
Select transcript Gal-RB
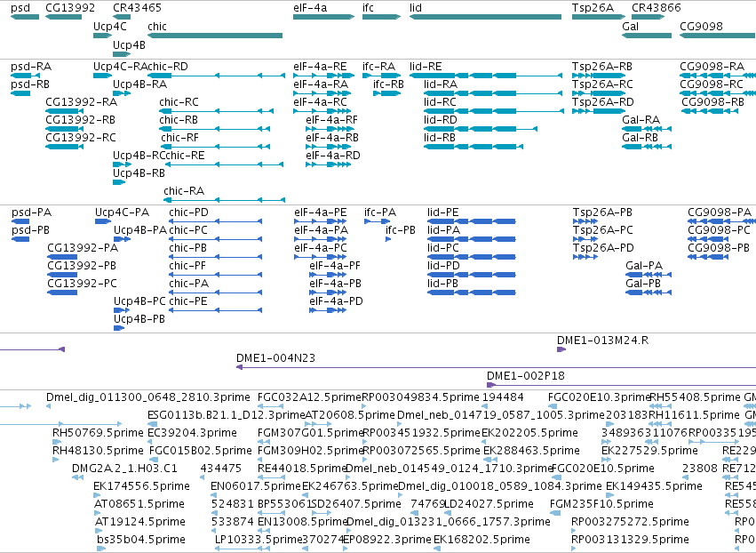click(647, 147)
